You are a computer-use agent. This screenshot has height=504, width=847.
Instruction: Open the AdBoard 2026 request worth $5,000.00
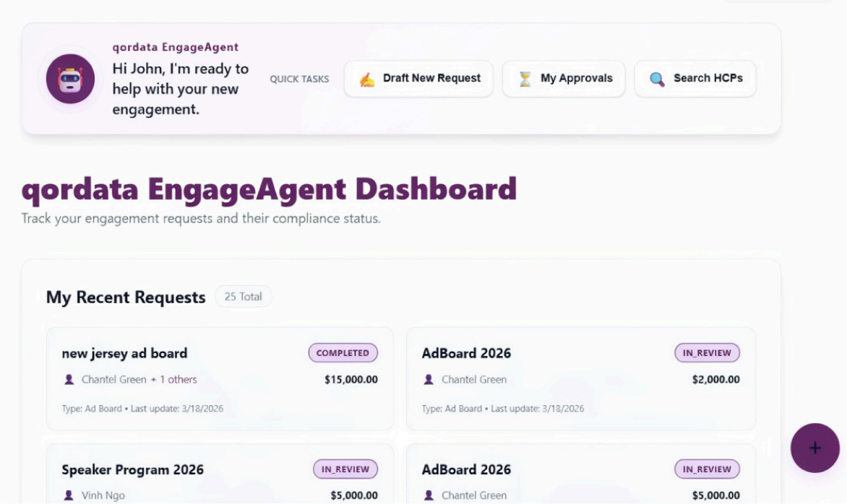(x=466, y=469)
